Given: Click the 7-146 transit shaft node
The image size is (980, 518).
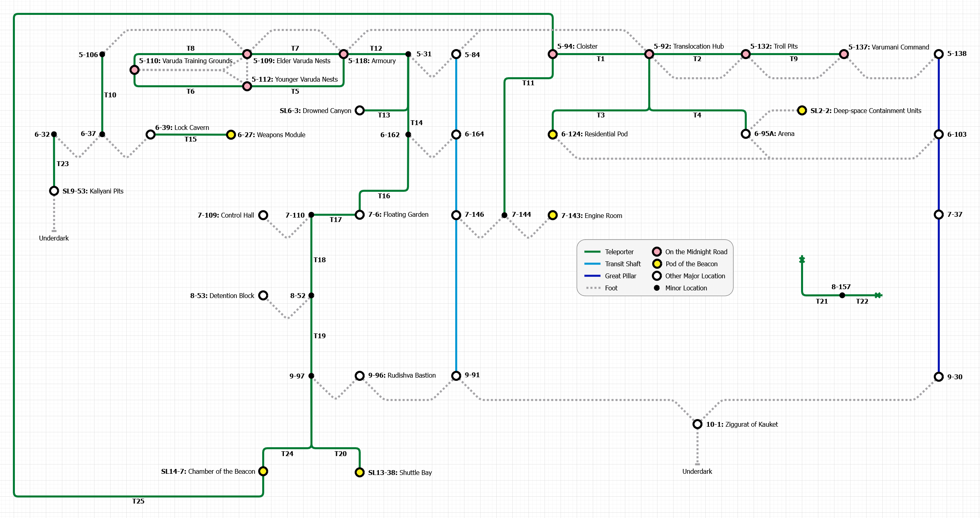Looking at the screenshot, I should [456, 215].
